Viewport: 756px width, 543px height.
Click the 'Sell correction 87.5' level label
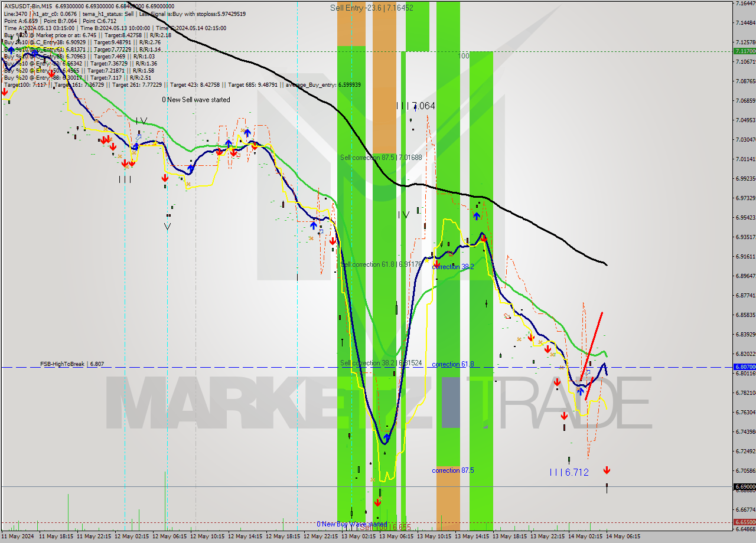point(381,158)
